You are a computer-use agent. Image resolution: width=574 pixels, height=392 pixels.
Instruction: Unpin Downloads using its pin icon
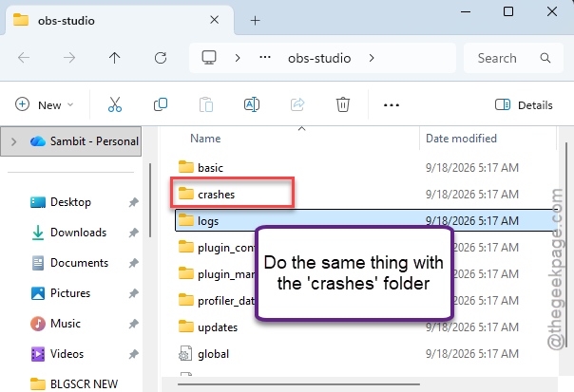point(134,233)
